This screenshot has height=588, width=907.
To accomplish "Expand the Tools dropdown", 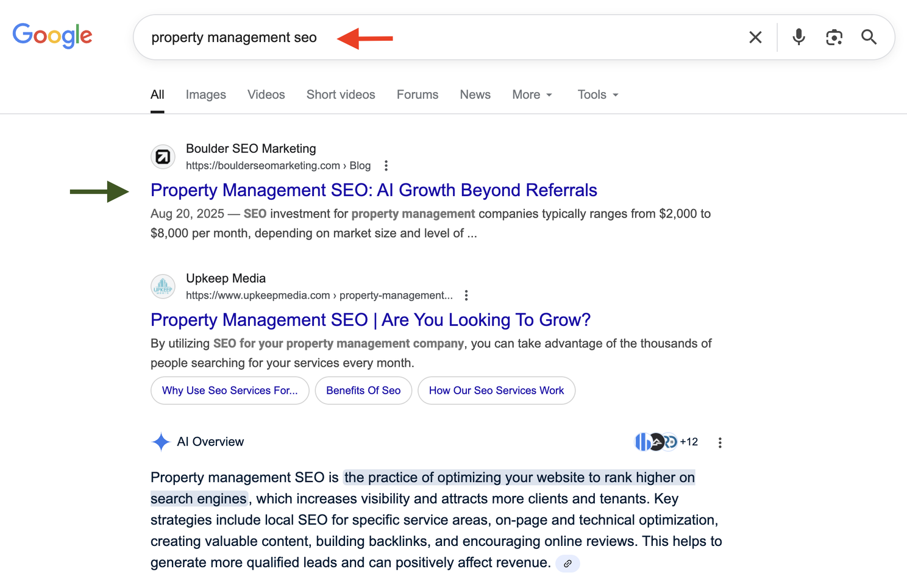I will 597,95.
